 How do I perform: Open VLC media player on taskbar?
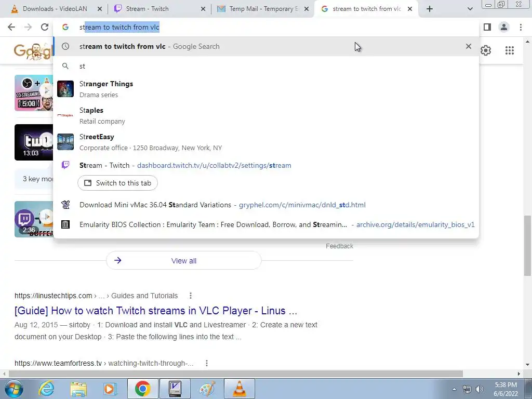[x=239, y=389]
